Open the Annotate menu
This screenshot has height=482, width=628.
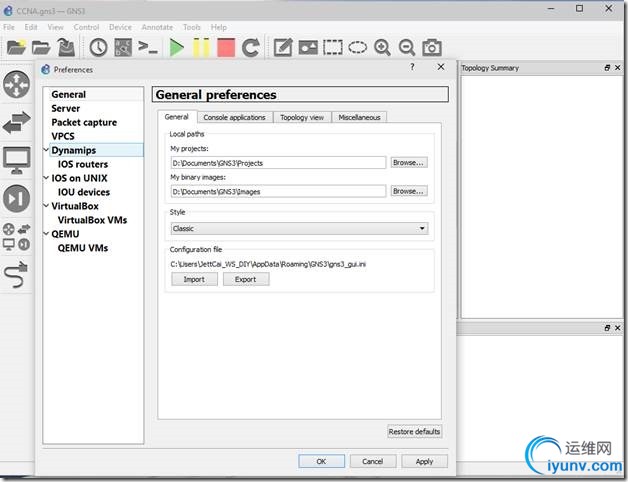[157, 27]
